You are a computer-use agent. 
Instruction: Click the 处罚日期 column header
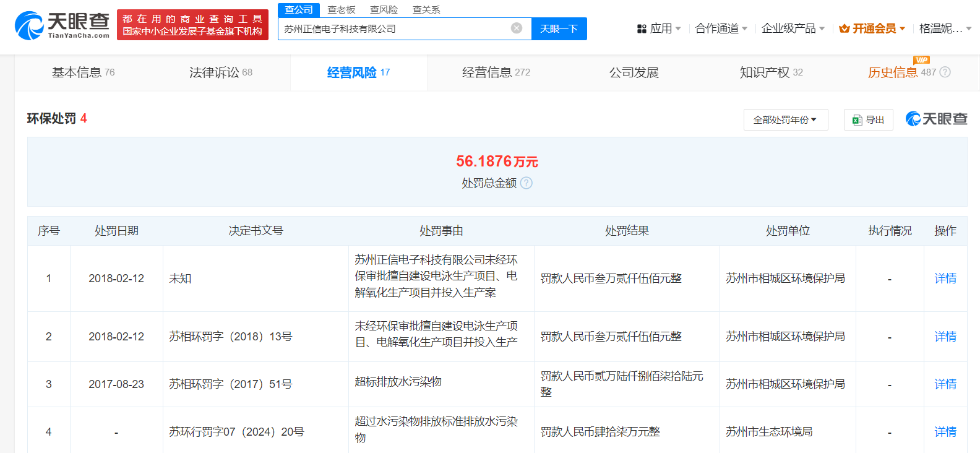(x=116, y=231)
